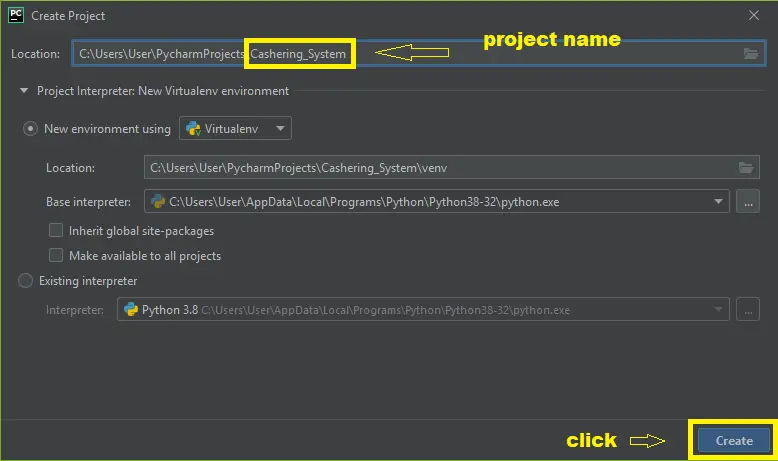
Task: Enable Inherit global site-packages
Action: coord(57,231)
